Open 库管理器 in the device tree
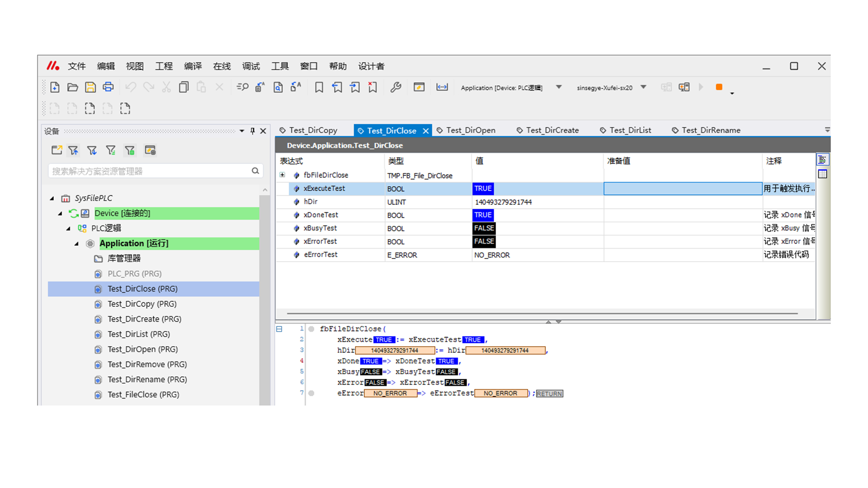 coord(124,258)
